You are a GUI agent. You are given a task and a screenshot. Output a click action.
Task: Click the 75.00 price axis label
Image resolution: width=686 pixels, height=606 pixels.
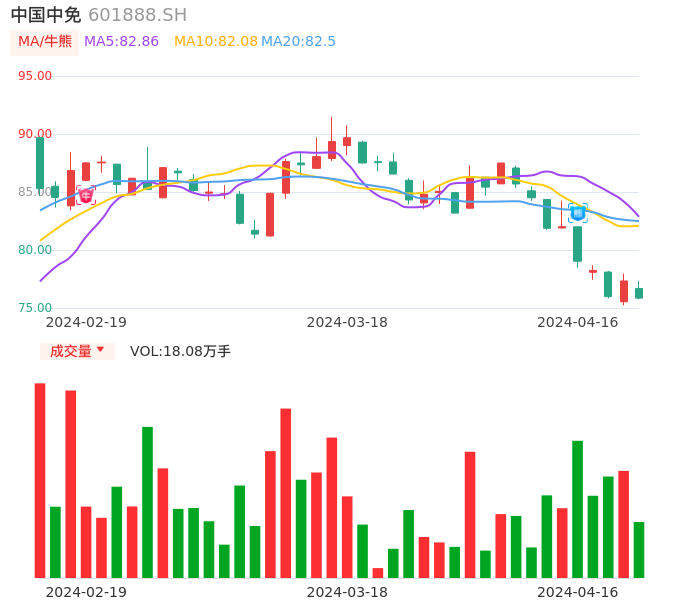tap(35, 308)
